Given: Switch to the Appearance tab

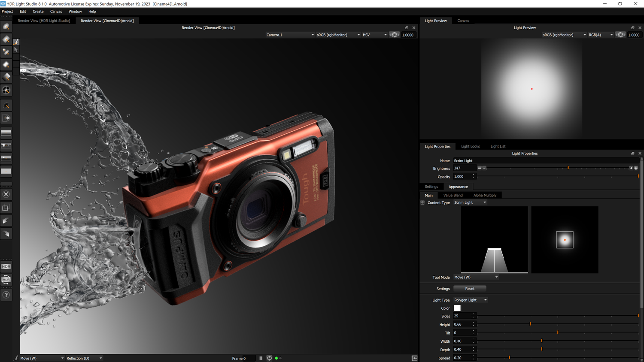Looking at the screenshot, I should click(458, 187).
